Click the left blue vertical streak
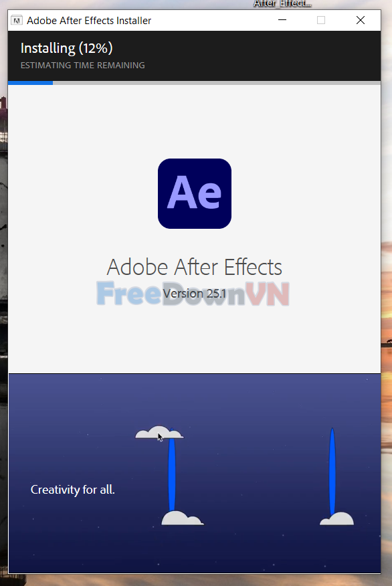Screen dimensions: 392x586 point(172,470)
